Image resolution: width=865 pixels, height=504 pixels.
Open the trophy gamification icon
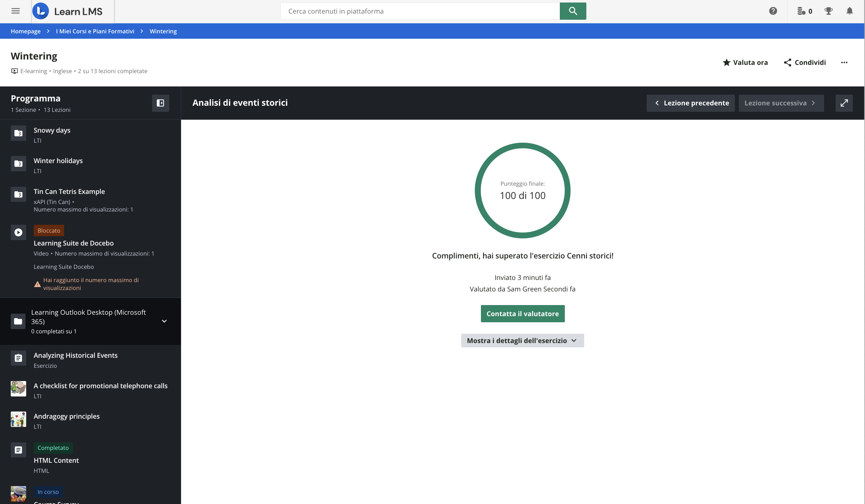[x=828, y=11]
